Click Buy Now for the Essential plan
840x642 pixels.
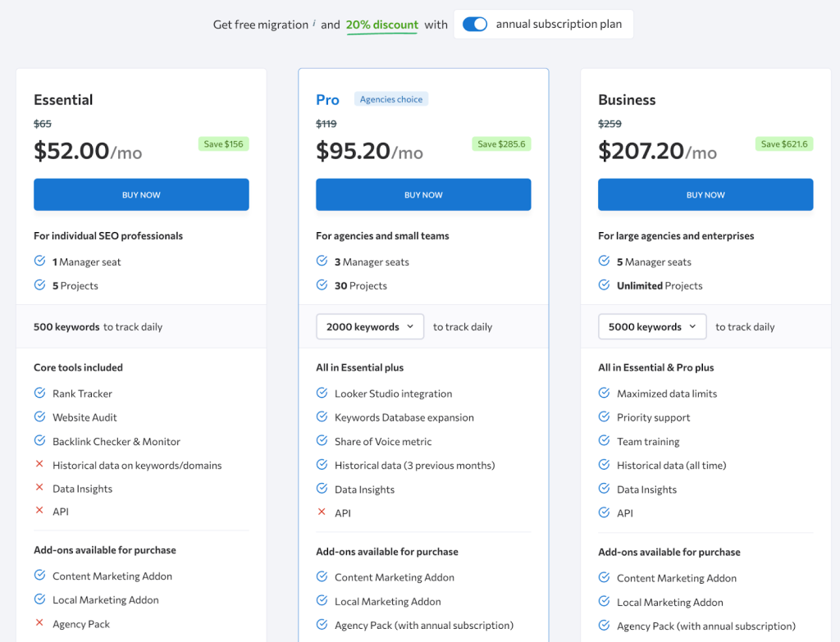pyautogui.click(x=141, y=195)
